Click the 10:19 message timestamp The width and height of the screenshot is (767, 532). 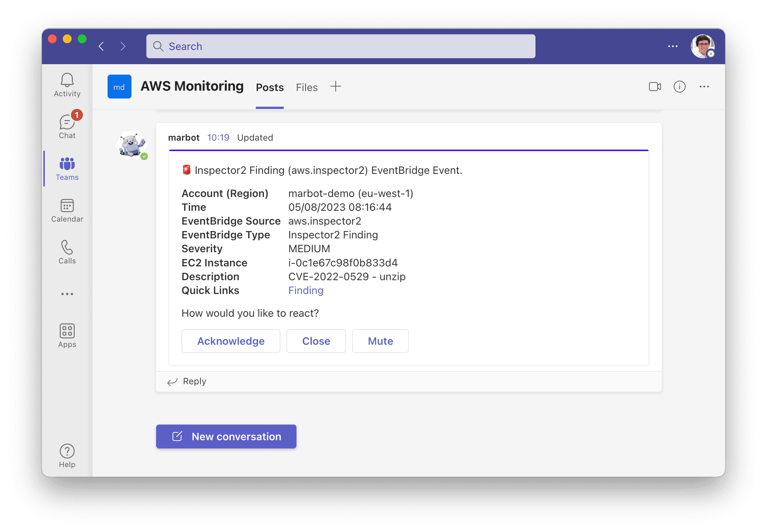(218, 138)
